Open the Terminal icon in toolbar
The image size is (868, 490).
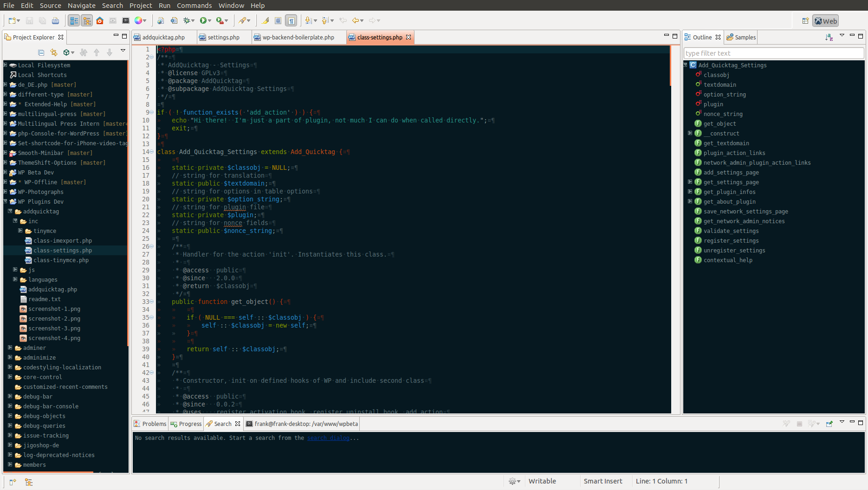click(x=126, y=20)
